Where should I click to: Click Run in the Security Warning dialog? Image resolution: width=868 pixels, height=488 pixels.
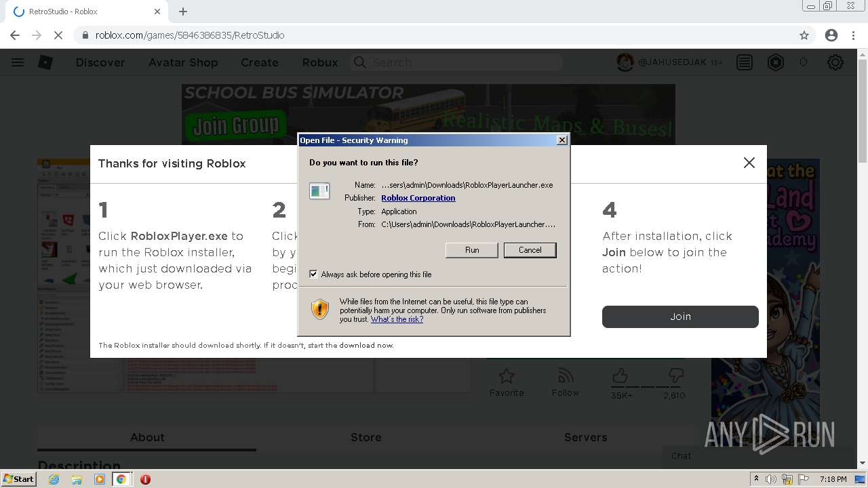click(x=471, y=250)
